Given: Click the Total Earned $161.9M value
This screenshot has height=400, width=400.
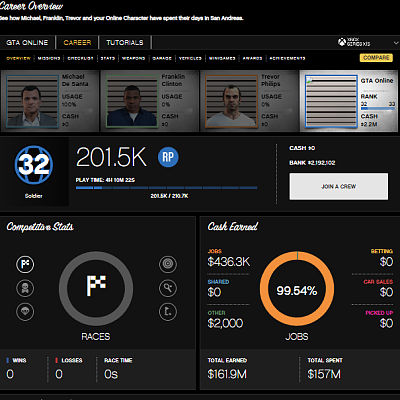Looking at the screenshot, I should 227,374.
